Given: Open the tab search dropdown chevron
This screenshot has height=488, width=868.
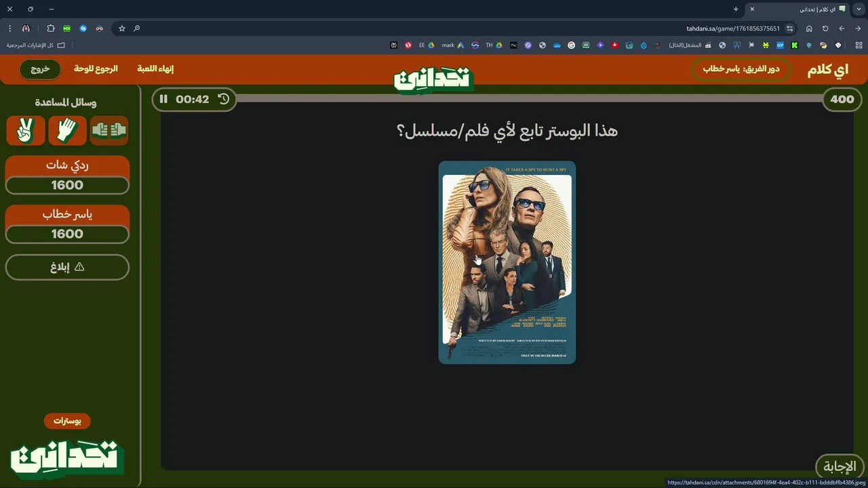Looking at the screenshot, I should (859, 9).
